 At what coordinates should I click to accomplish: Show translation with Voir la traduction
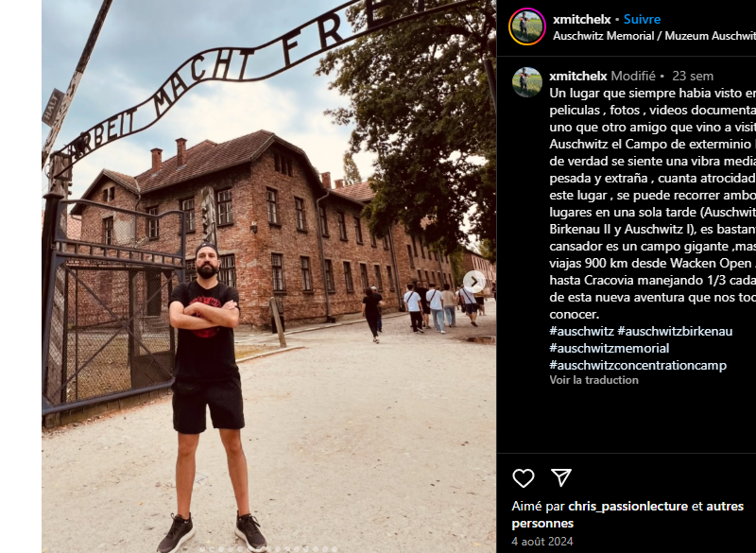tap(593, 380)
